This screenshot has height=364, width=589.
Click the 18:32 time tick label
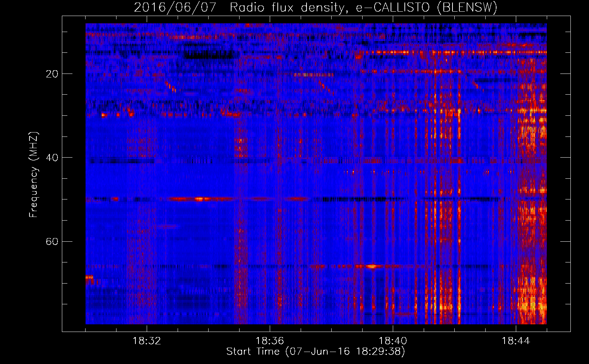(147, 341)
